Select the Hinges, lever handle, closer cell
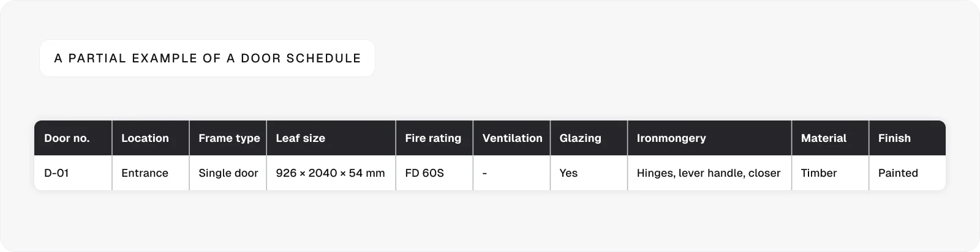Viewport: 980px width, 252px height. point(709,173)
